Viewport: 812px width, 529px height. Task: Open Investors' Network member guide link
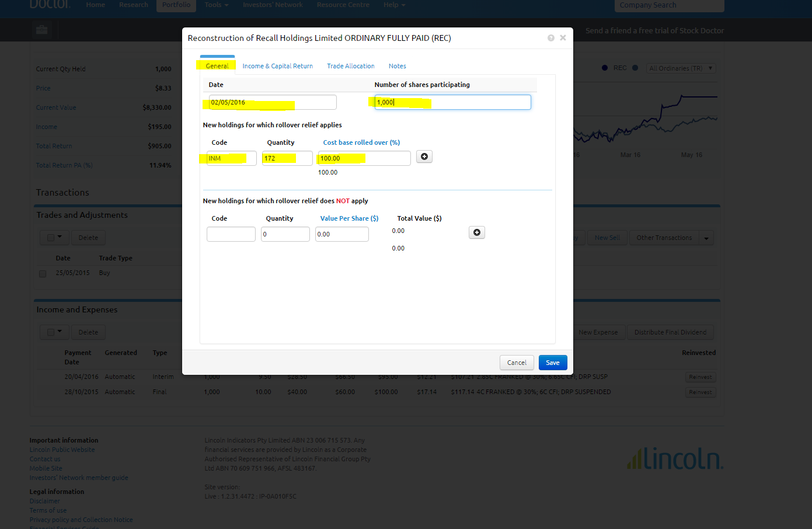pos(79,478)
